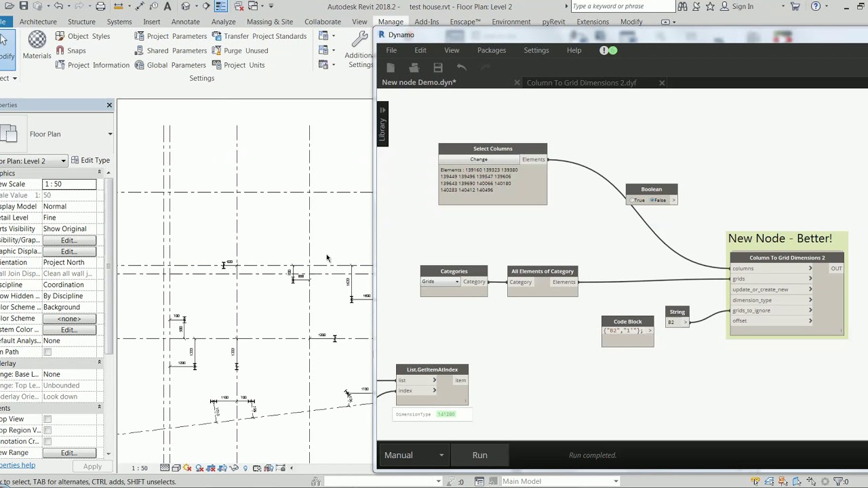Image resolution: width=868 pixels, height=488 pixels.
Task: Toggle Crop Region Visible checkbox in Properties
Action: 47,430
